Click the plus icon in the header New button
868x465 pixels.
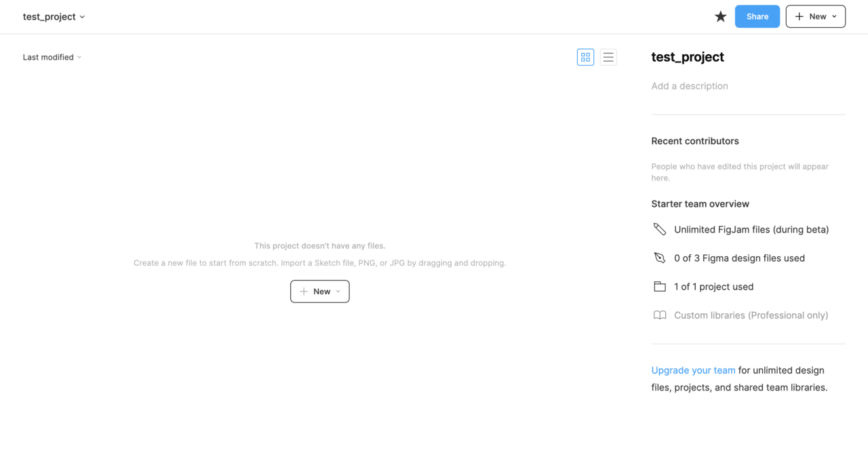point(800,17)
